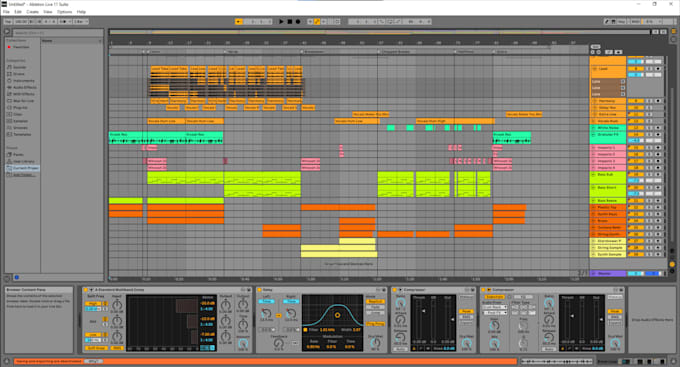Open the Clips browser category

17,114
